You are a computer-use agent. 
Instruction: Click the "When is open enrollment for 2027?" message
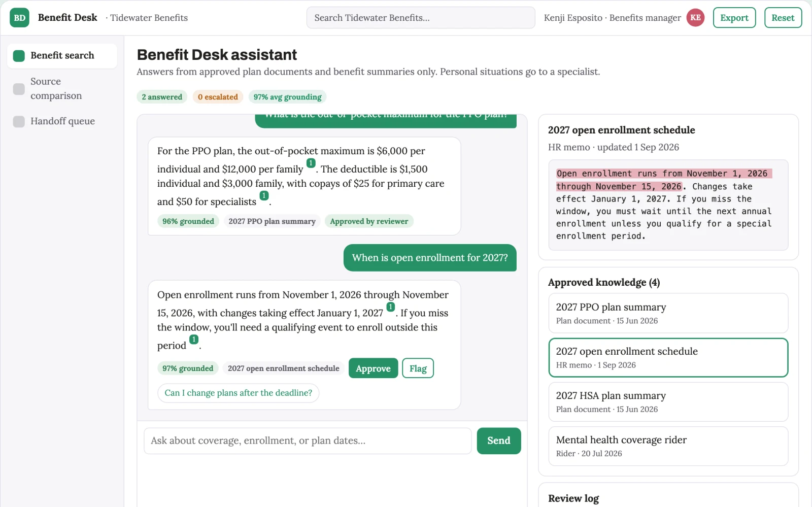pyautogui.click(x=430, y=258)
